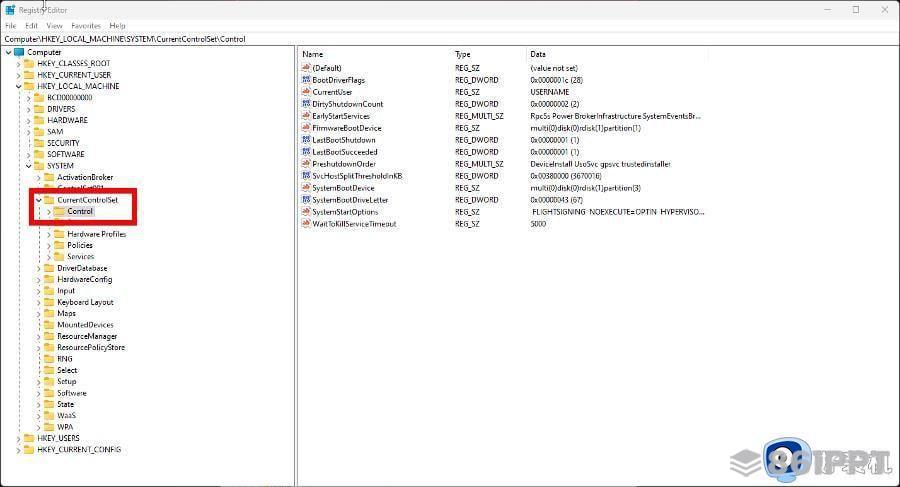Image resolution: width=900 pixels, height=487 pixels.
Task: Click the DirtyShutdownCount DWORD icon
Action: coord(306,104)
